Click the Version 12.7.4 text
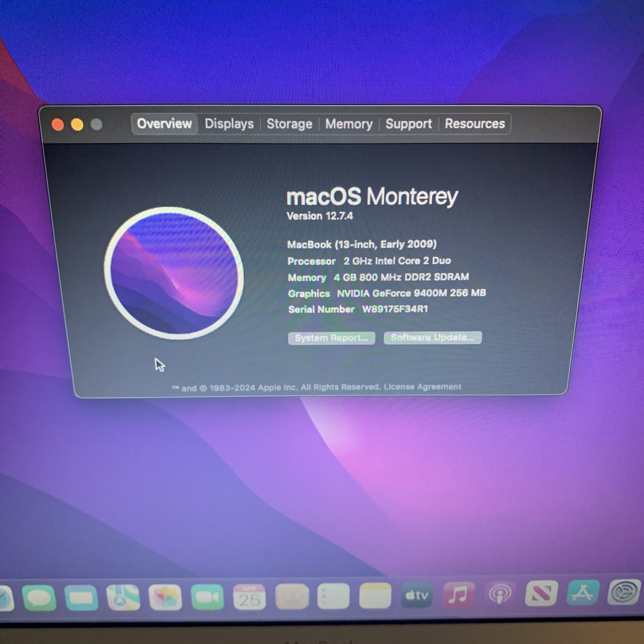The width and height of the screenshot is (644, 644). 320,216
